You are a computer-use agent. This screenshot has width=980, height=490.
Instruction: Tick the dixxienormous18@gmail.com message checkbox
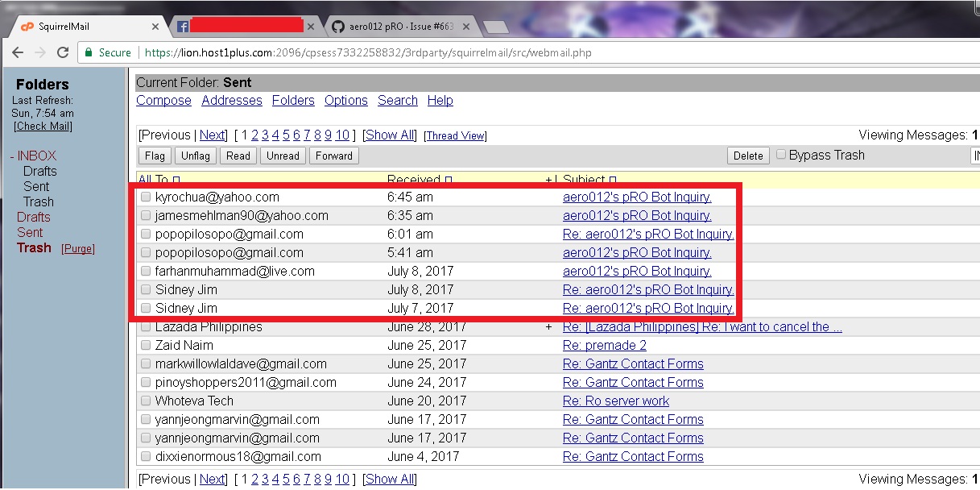pyautogui.click(x=146, y=456)
